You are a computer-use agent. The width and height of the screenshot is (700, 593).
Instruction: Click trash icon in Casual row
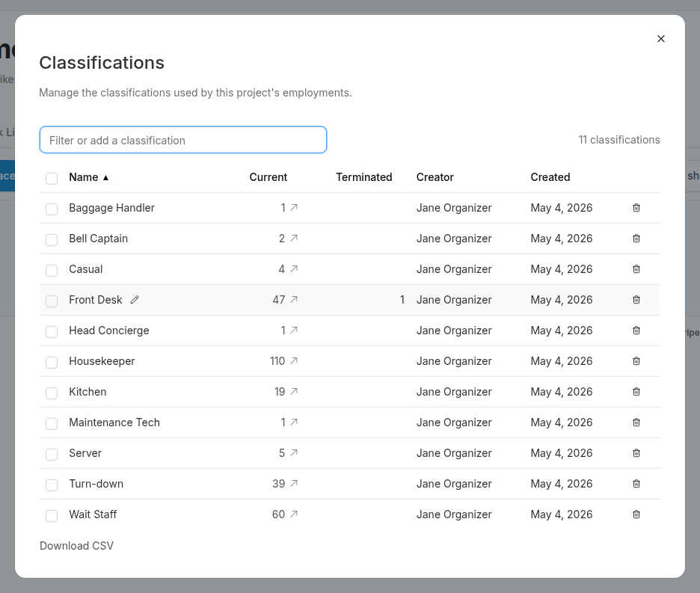636,268
